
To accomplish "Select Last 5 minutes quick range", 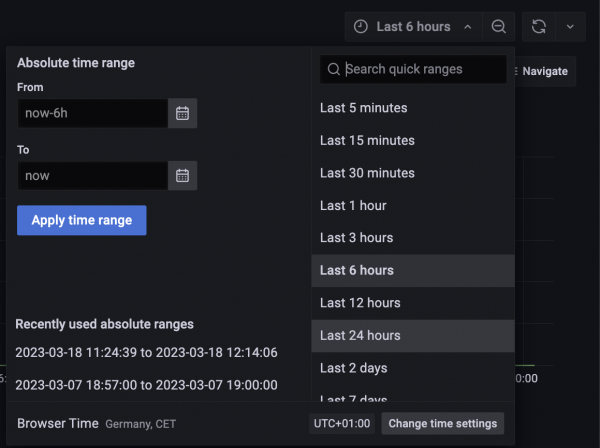I will 363,108.
